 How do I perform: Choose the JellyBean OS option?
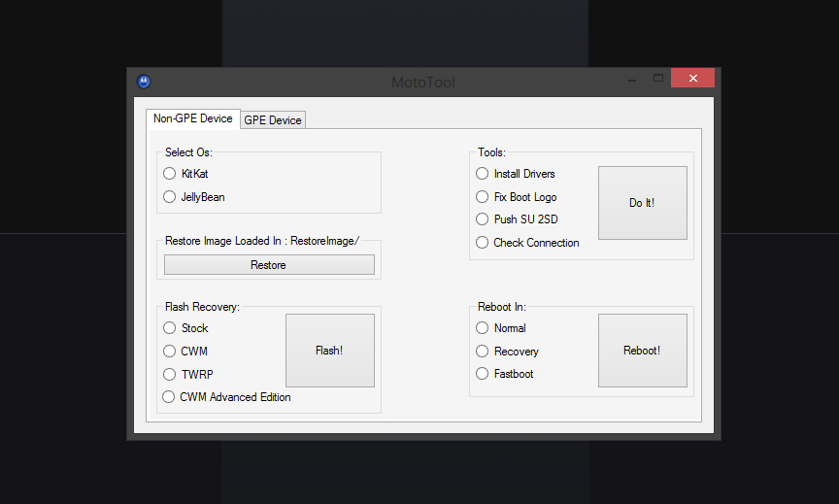pos(170,196)
